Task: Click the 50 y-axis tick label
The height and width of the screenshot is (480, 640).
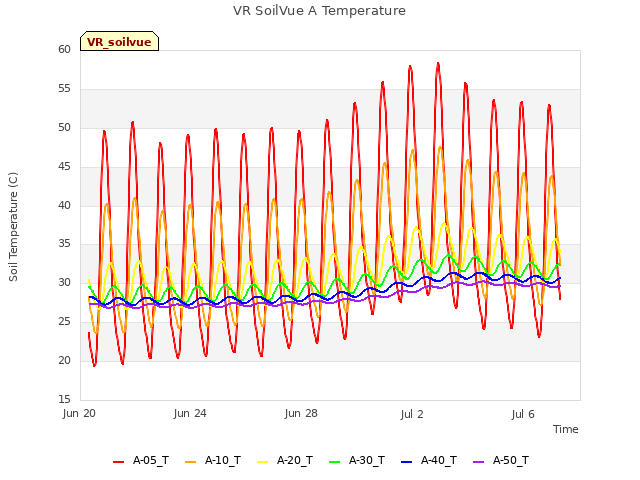Action: (64, 127)
